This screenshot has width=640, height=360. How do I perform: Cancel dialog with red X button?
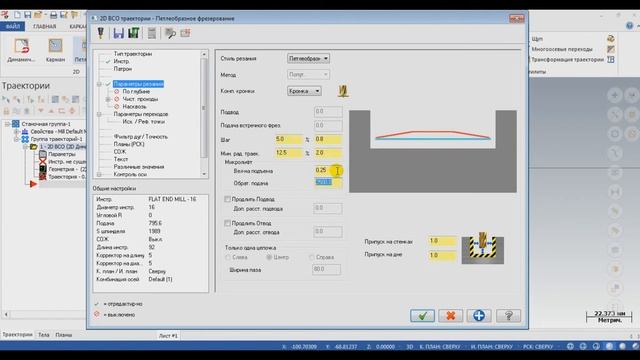(451, 316)
